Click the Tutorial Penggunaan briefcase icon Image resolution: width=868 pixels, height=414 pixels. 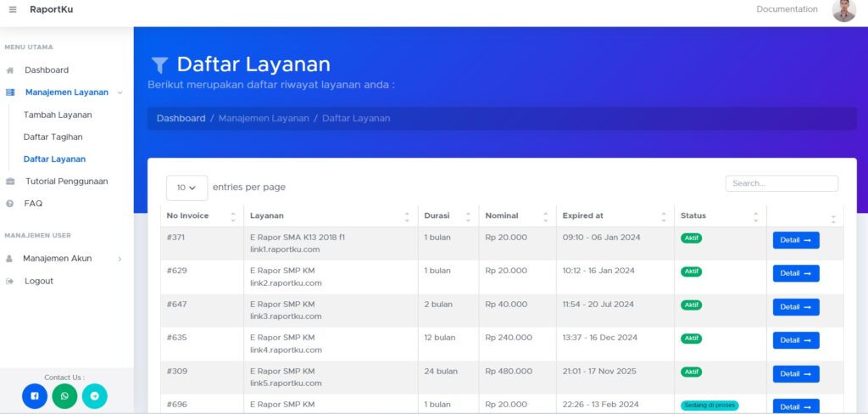coord(10,182)
